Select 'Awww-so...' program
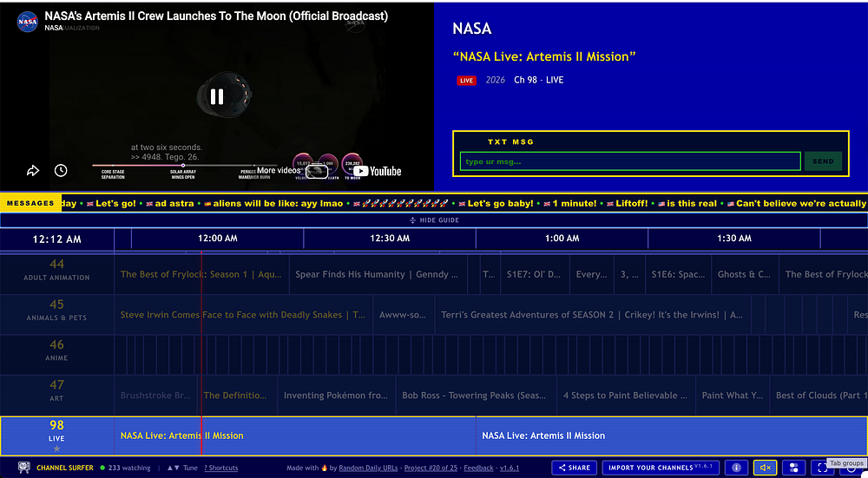 [x=403, y=315]
